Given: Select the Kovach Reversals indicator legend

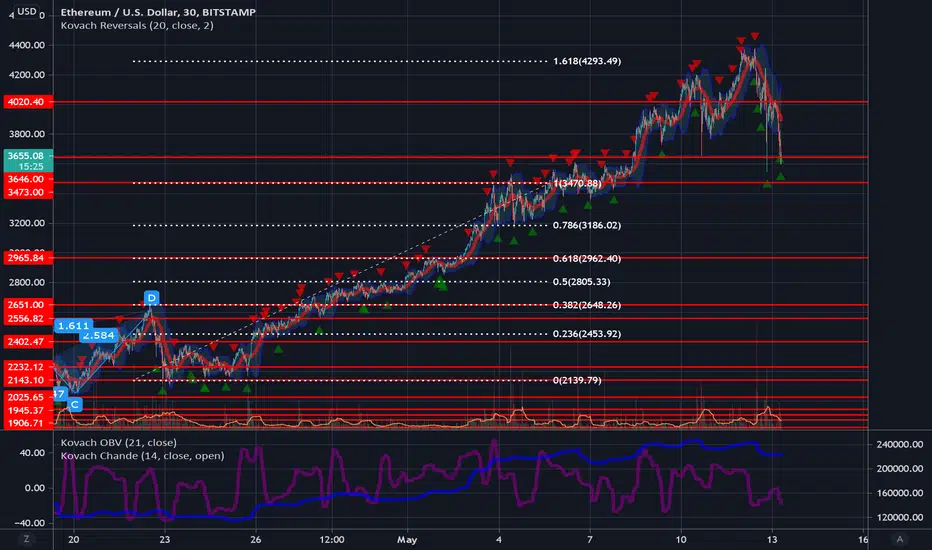Looking at the screenshot, I should (137, 26).
